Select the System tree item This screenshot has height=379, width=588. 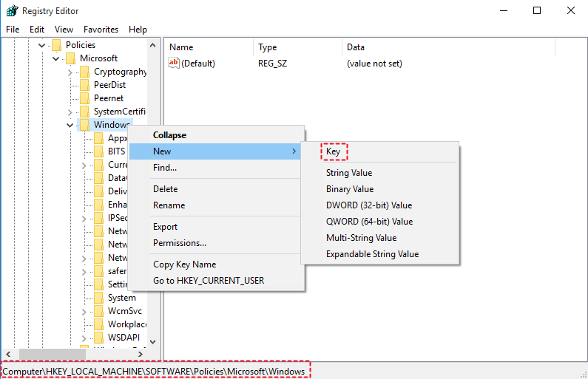[x=122, y=298]
